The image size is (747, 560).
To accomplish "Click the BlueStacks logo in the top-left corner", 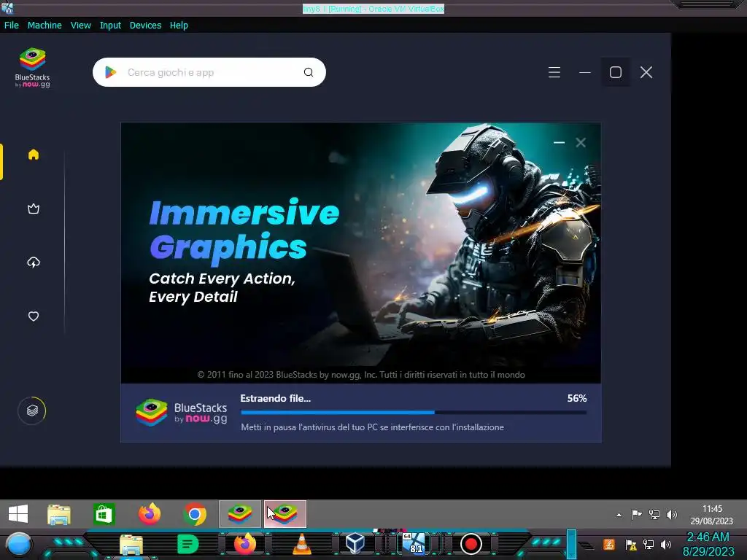I will pyautogui.click(x=32, y=68).
